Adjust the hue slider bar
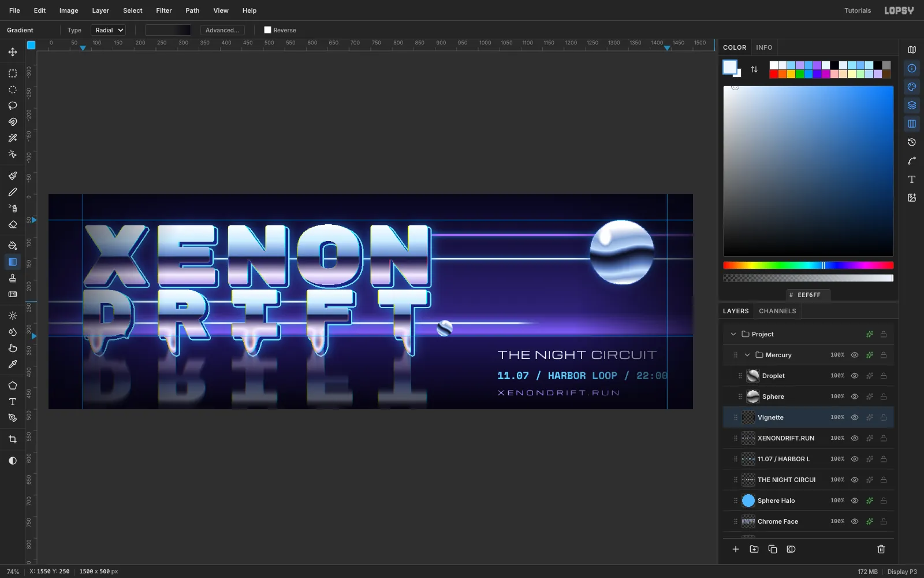The width and height of the screenshot is (924, 578). [x=808, y=265]
